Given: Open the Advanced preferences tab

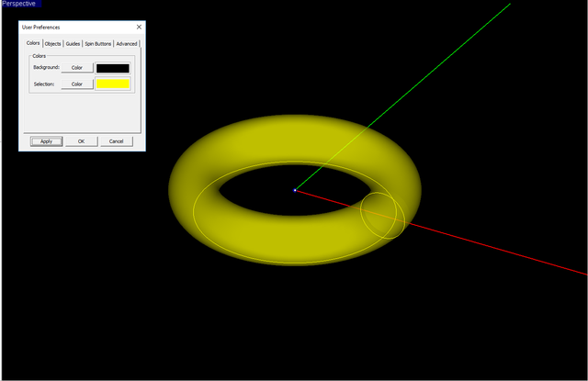Looking at the screenshot, I should click(127, 43).
